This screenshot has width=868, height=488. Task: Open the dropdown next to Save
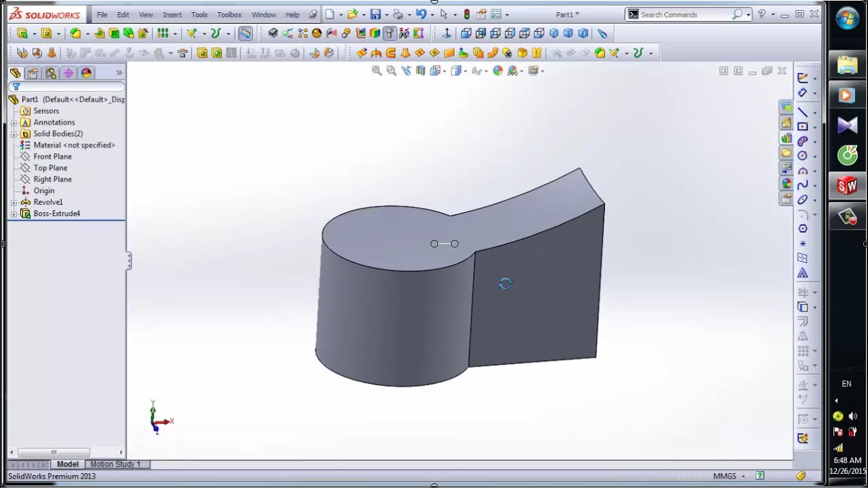pyautogui.click(x=386, y=14)
